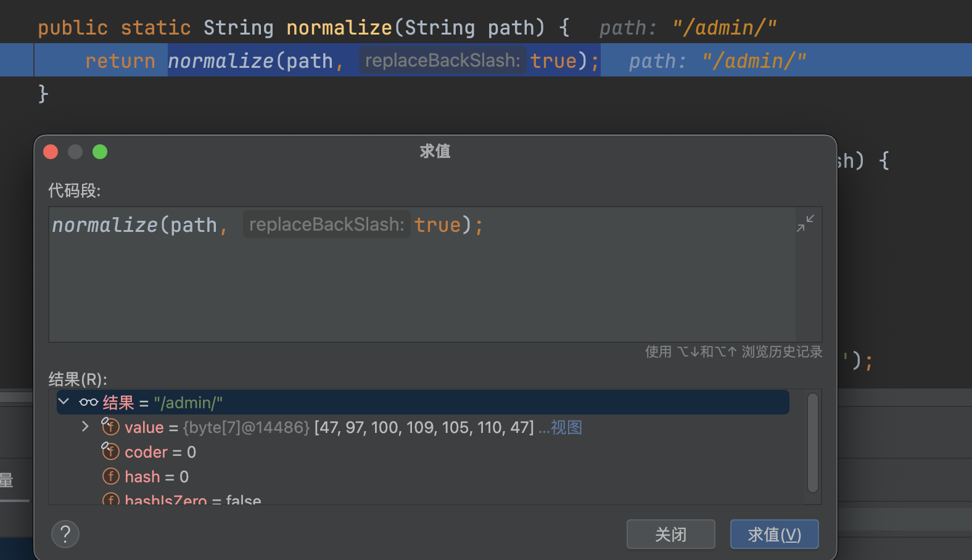Focus the 代码段 expression input field
The width and height of the screenshot is (972, 560).
click(x=419, y=278)
